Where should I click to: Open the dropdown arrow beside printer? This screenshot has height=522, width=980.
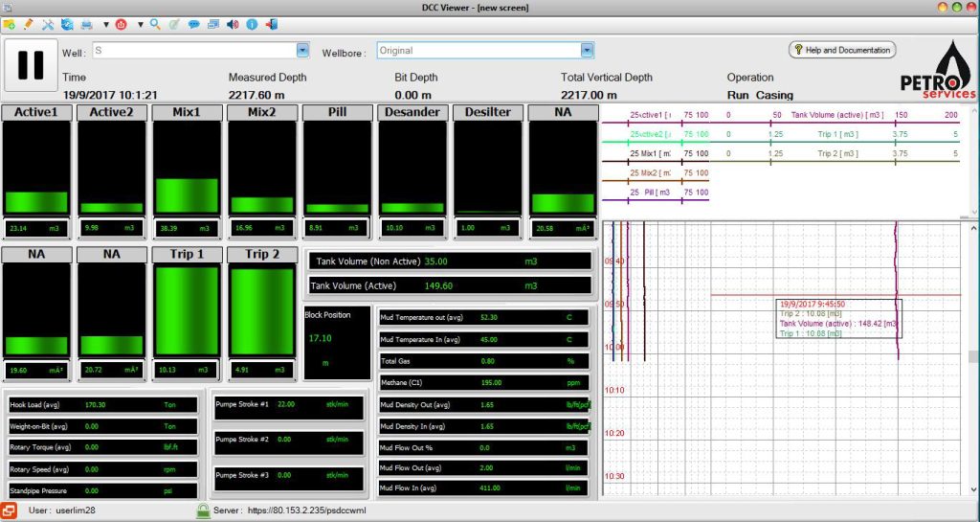click(105, 23)
